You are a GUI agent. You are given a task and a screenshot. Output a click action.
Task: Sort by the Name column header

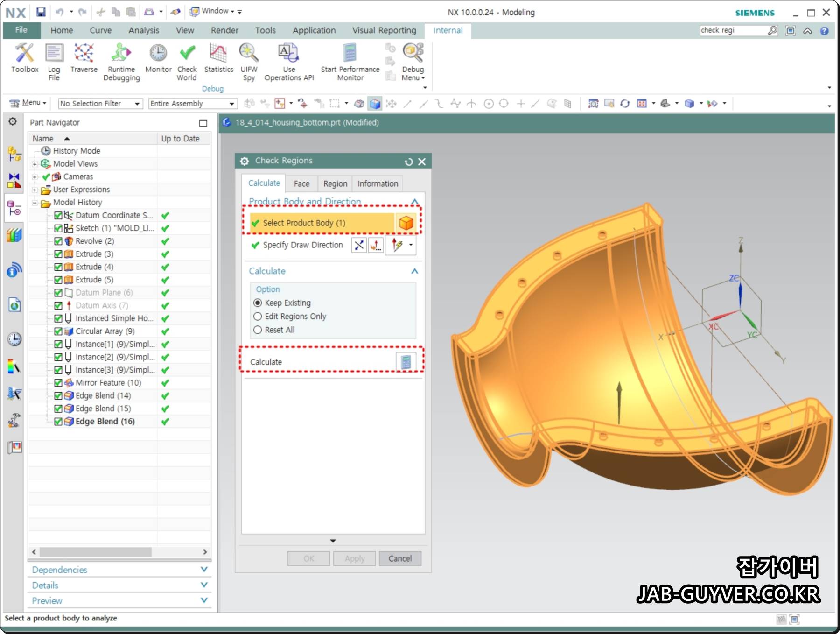point(93,139)
